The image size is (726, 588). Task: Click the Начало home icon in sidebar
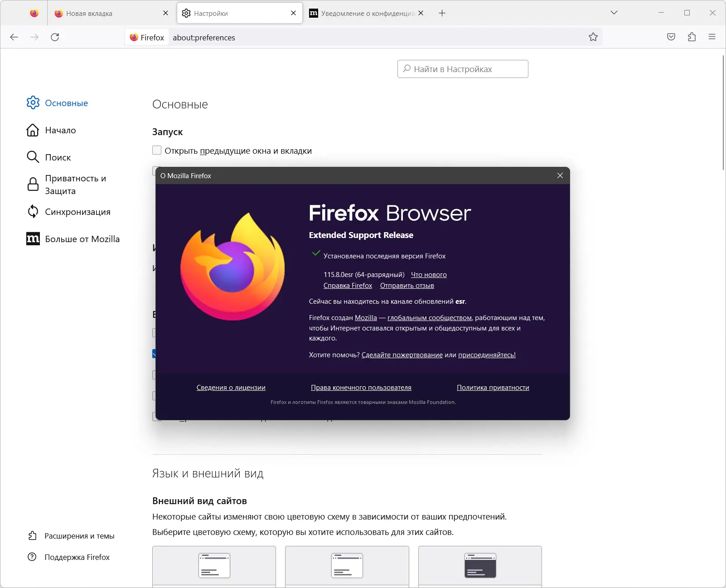pyautogui.click(x=33, y=130)
